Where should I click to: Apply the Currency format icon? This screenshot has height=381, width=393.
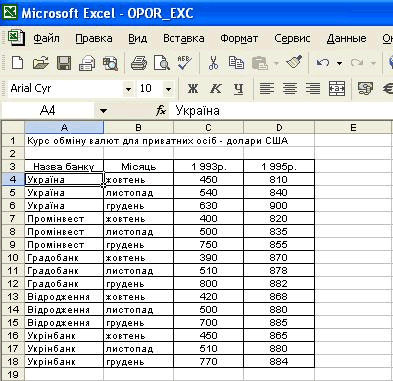(365, 89)
